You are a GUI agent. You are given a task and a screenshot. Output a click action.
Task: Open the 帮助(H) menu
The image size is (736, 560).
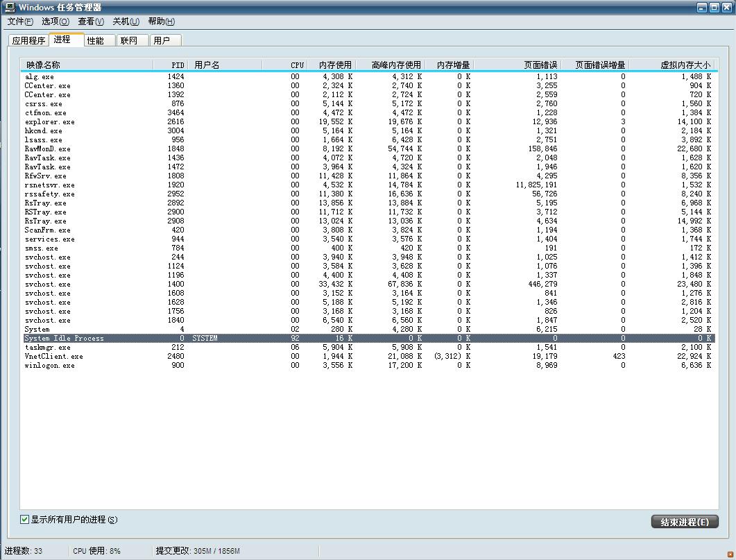(162, 21)
